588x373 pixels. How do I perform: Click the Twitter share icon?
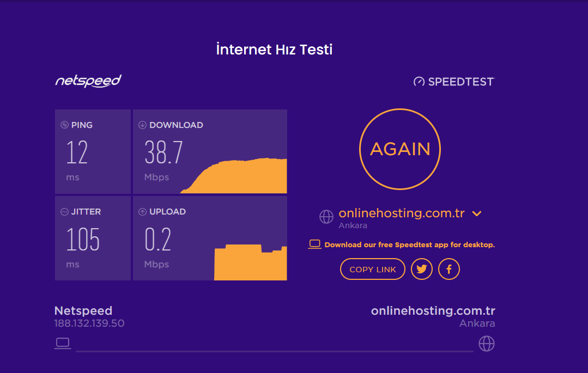tap(422, 269)
